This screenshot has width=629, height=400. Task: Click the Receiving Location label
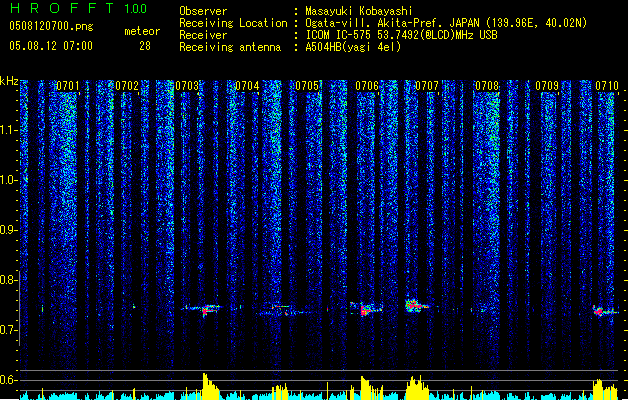tap(233, 23)
